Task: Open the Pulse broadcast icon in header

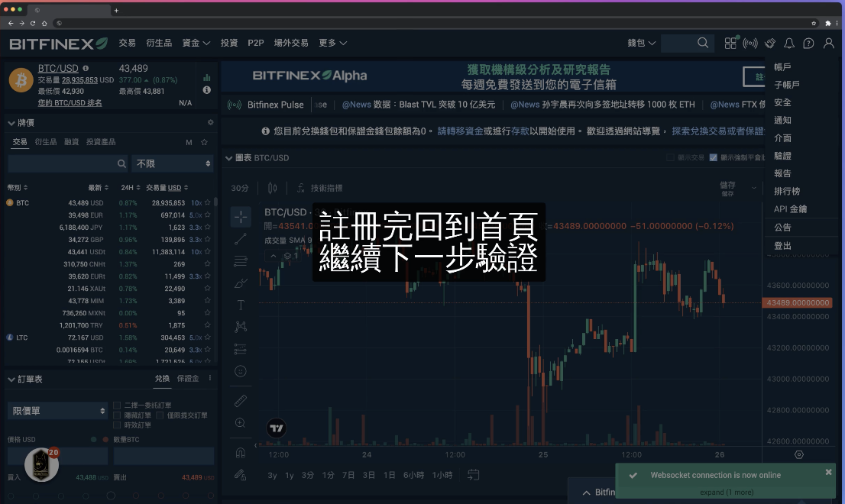Action: (750, 43)
